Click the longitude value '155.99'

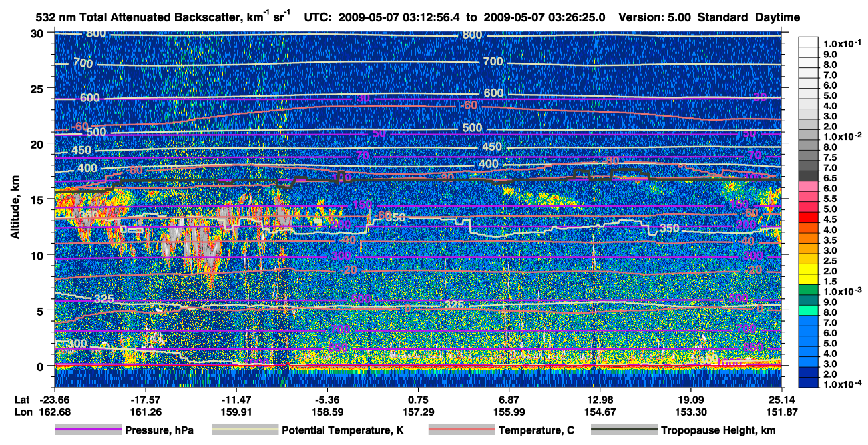(x=509, y=412)
